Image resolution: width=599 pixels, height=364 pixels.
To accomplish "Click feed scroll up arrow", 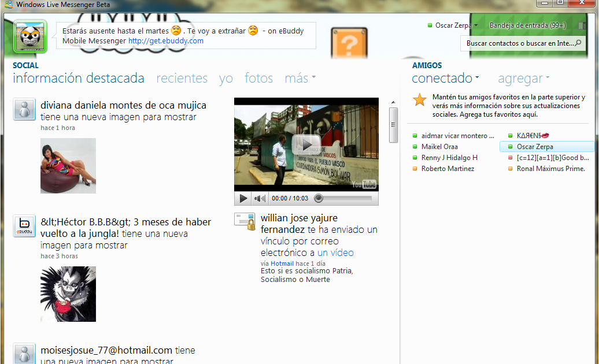I will (x=393, y=102).
